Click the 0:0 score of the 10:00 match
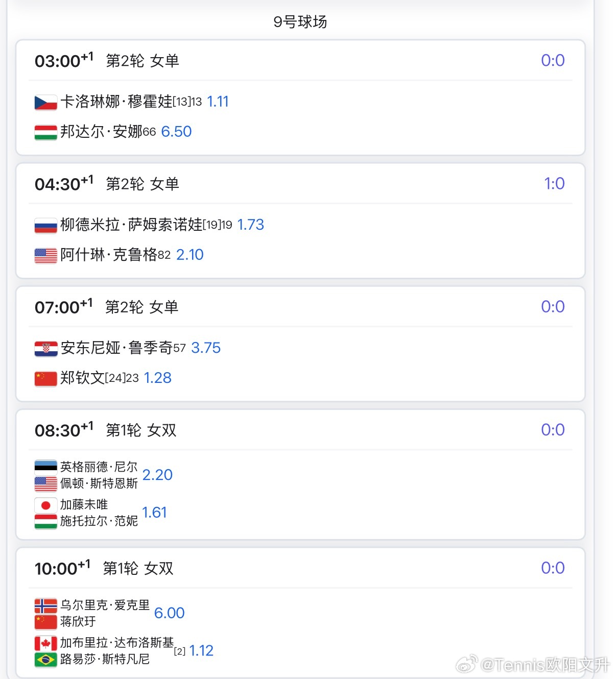This screenshot has width=616, height=679. click(553, 568)
